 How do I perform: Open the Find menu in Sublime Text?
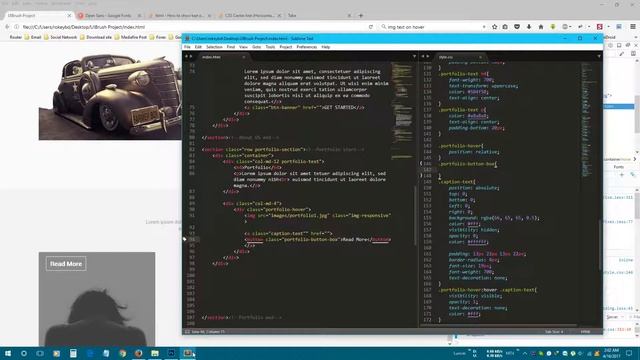[231, 47]
